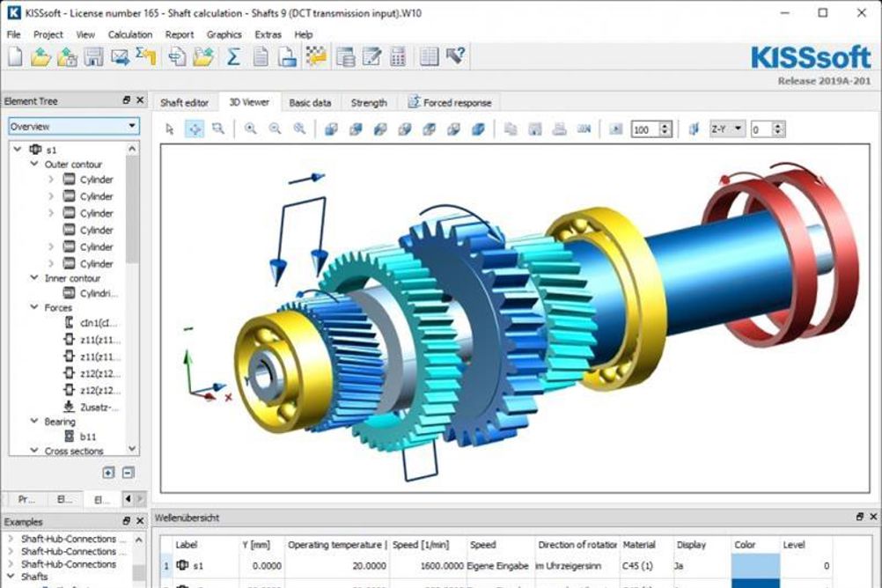
Task: Click the light blue color swatch for s1
Action: click(x=755, y=566)
